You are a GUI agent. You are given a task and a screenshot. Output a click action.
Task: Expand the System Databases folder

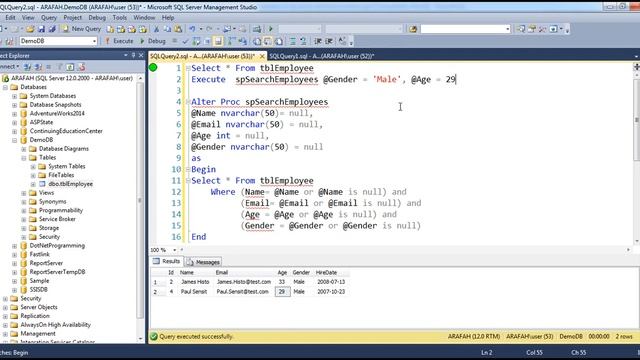[15, 96]
